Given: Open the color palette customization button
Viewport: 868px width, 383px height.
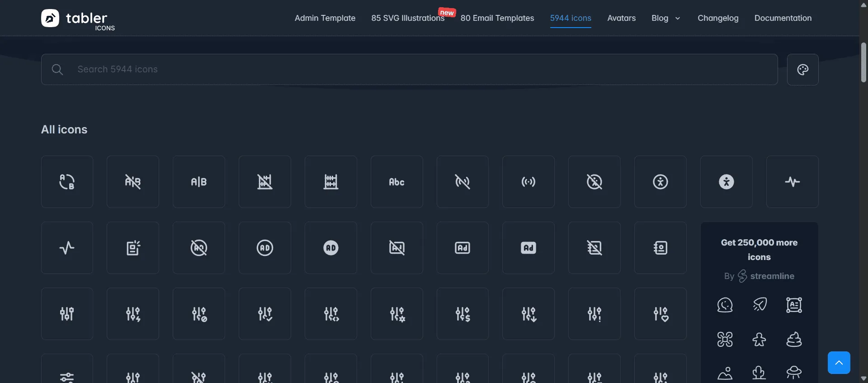Looking at the screenshot, I should [803, 70].
